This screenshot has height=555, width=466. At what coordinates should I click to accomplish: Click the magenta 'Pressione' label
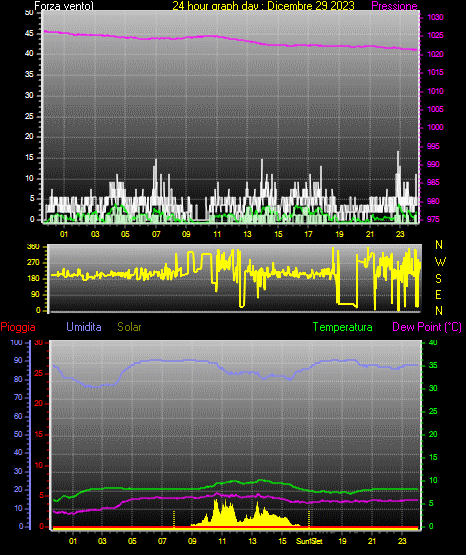[394, 6]
